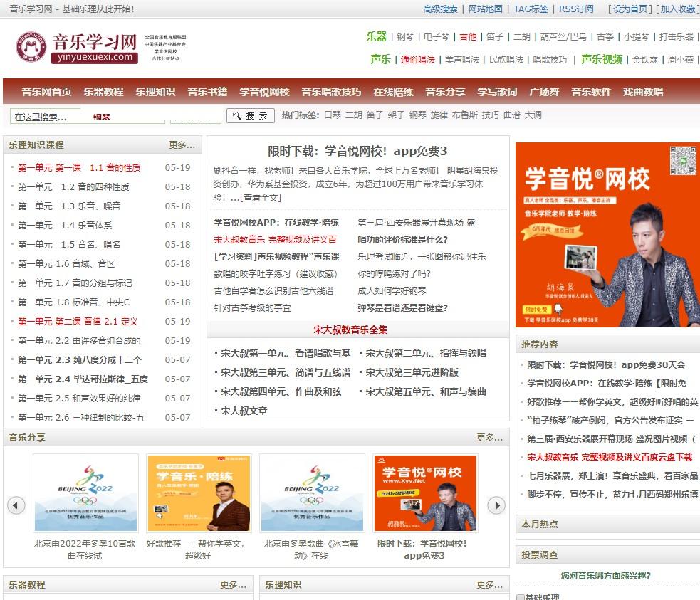Select 在线陪练 from the navigation bar
Viewport: 700px width, 600px height.
(393, 92)
